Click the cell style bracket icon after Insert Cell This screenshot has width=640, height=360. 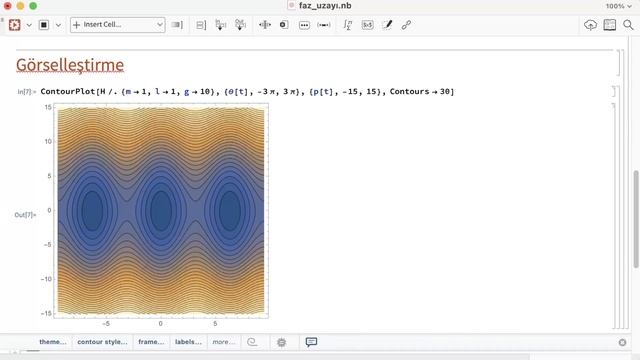177,25
